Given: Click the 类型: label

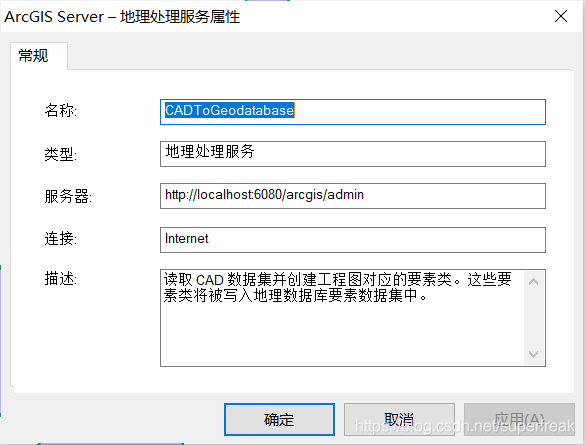Looking at the screenshot, I should tap(61, 154).
